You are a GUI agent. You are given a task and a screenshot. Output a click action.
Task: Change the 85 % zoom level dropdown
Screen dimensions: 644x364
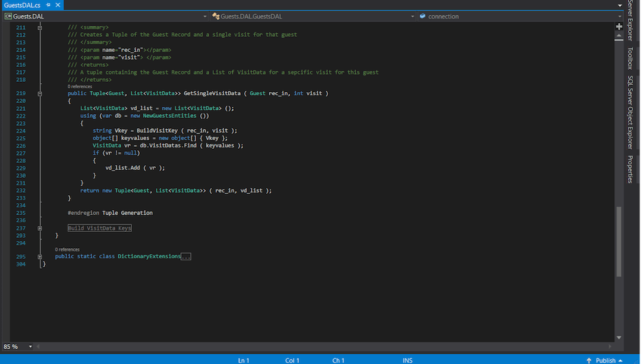(30, 347)
